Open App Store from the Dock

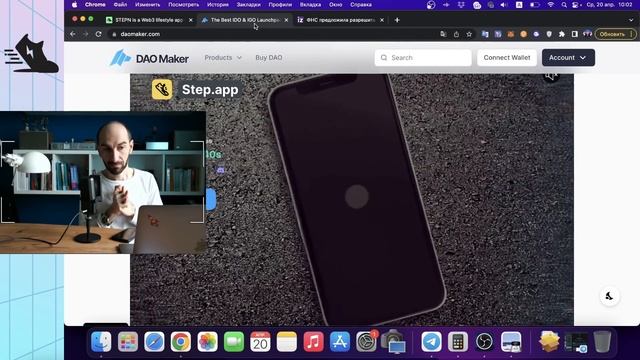pyautogui.click(x=340, y=342)
